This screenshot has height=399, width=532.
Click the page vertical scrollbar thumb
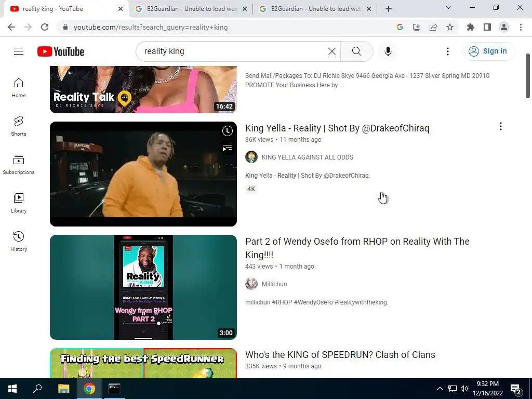pos(528,75)
